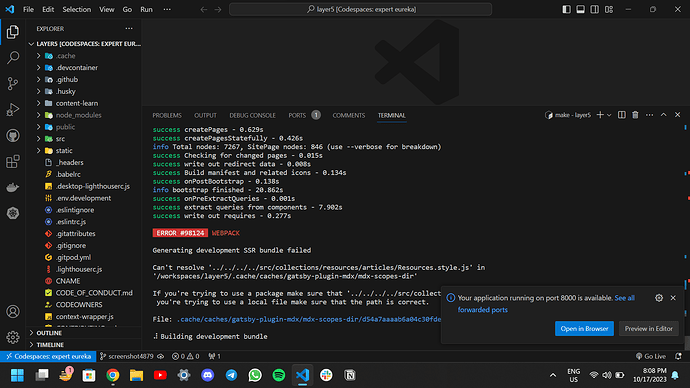Go back with navigation arrow
Screen dimensions: 690x388
204,9
